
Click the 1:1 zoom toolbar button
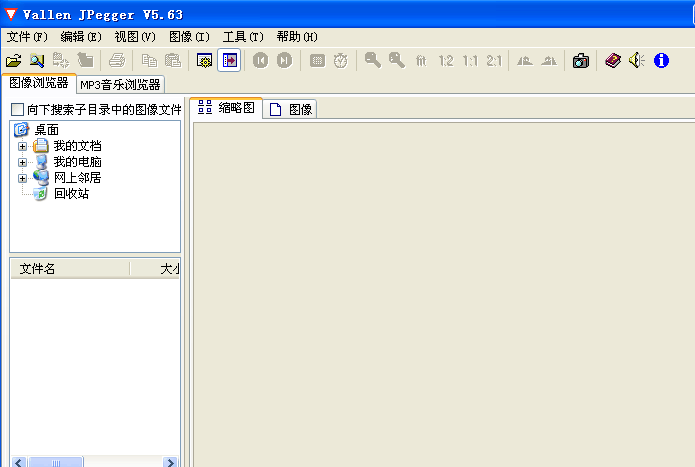coord(470,61)
